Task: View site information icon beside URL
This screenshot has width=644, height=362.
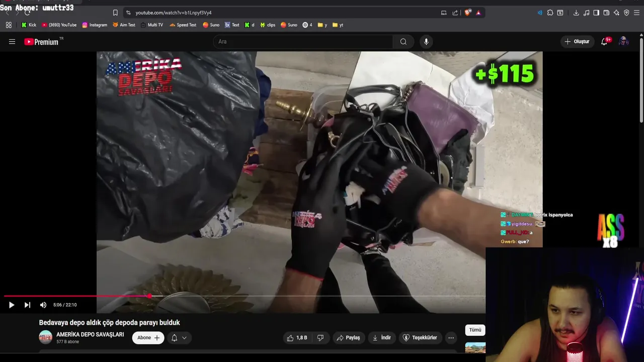Action: (128, 13)
